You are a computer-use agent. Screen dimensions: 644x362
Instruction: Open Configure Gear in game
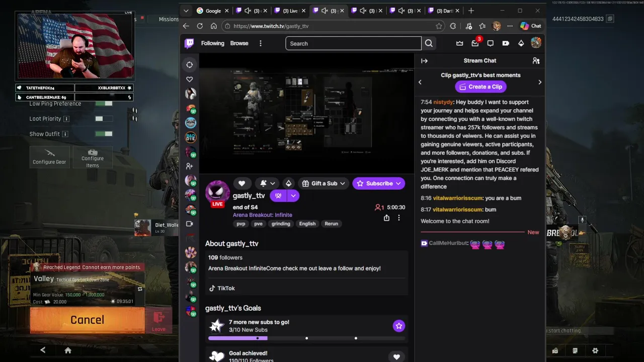pos(49,157)
